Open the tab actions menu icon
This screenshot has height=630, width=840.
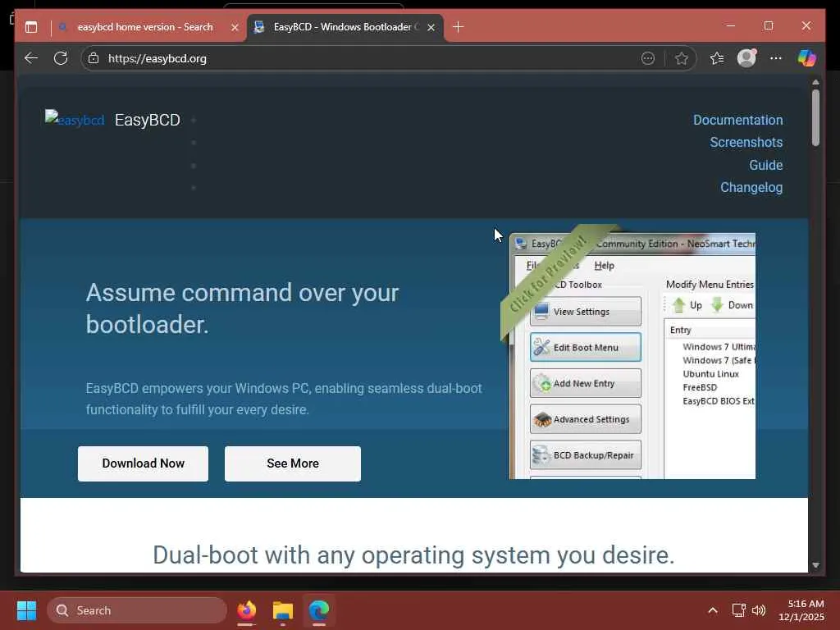(x=31, y=27)
